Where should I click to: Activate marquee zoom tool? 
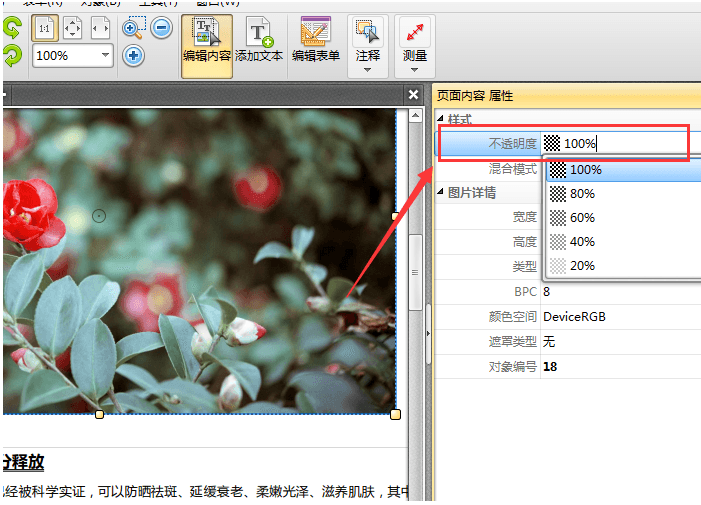134,28
